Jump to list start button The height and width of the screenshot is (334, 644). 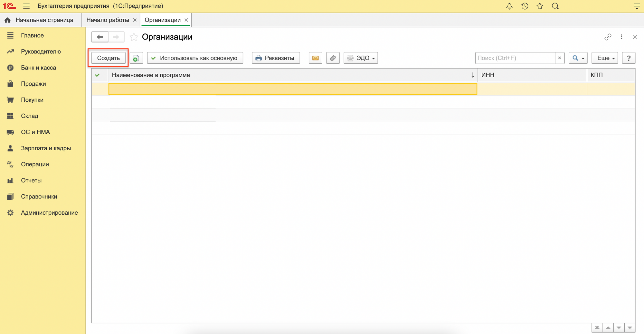click(x=597, y=328)
